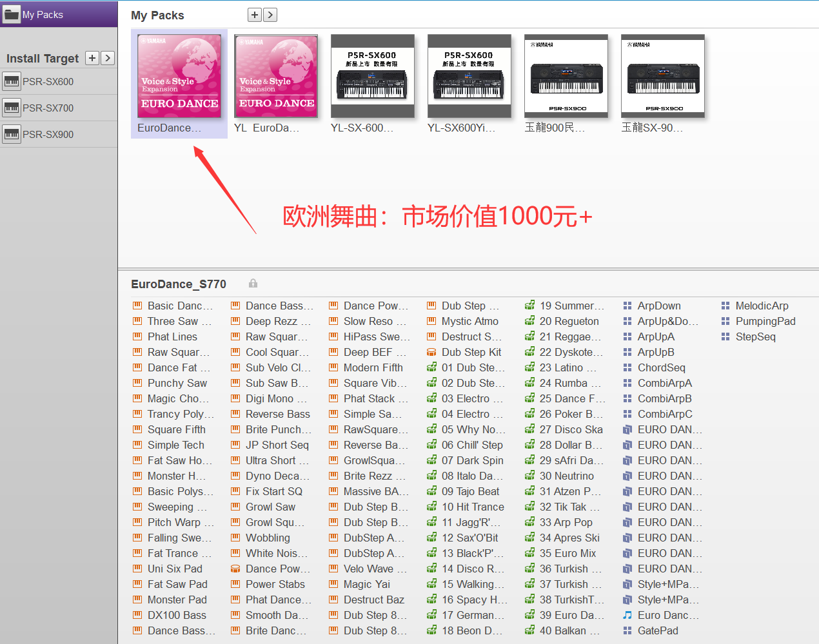Click the multipad icon for ArpDown
This screenshot has height=644, width=819.
point(627,306)
